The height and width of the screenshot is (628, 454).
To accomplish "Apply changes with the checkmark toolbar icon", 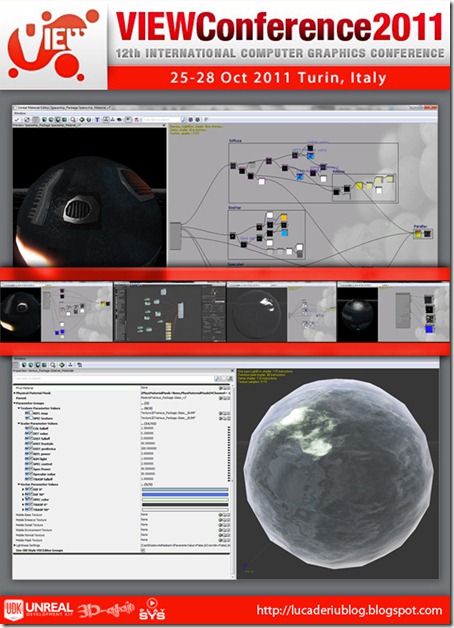I will [x=17, y=119].
